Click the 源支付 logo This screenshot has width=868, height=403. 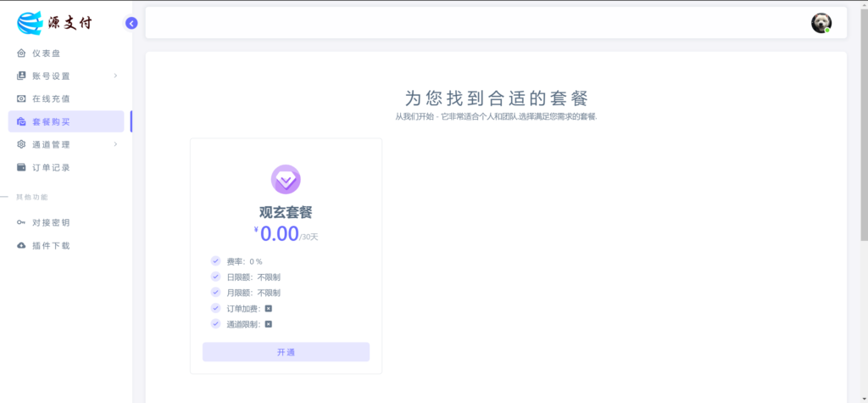point(54,23)
